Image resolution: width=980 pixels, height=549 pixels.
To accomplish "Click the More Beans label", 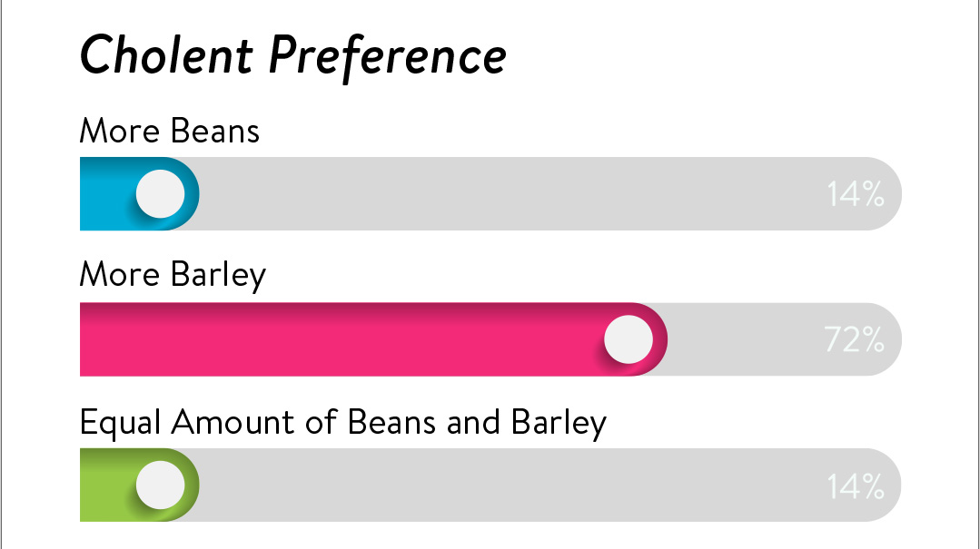I will pyautogui.click(x=169, y=132).
